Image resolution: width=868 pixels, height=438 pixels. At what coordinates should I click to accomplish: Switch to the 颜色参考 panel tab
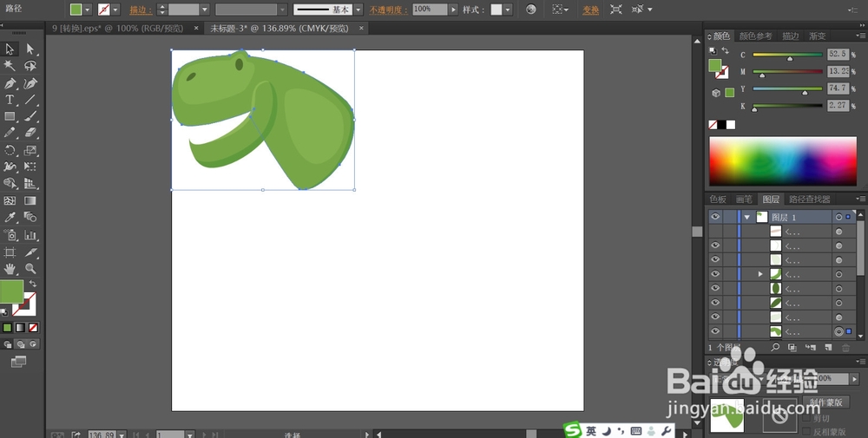755,36
